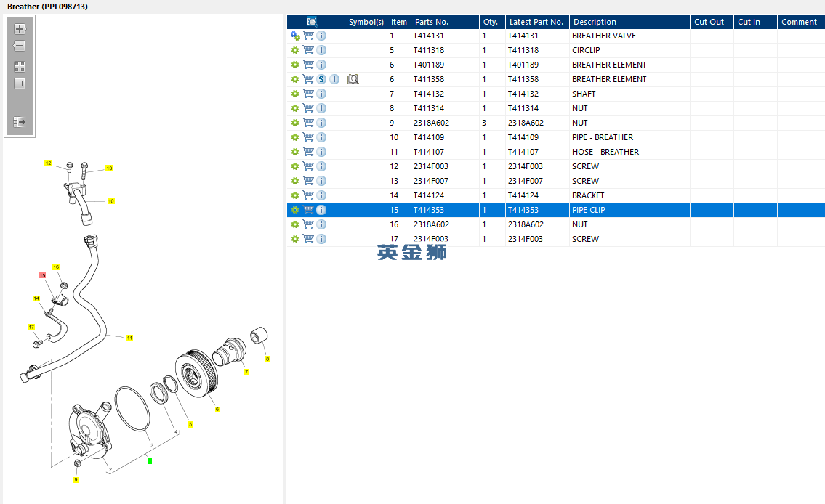This screenshot has height=504, width=825.
Task: Click green gear icon for item 17 Screw
Action: 295,239
